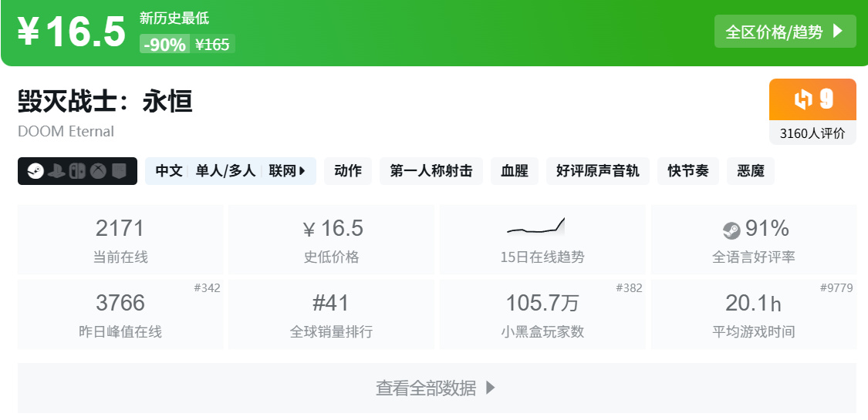Click the Steam platform icon
The width and height of the screenshot is (868, 420).
click(35, 171)
